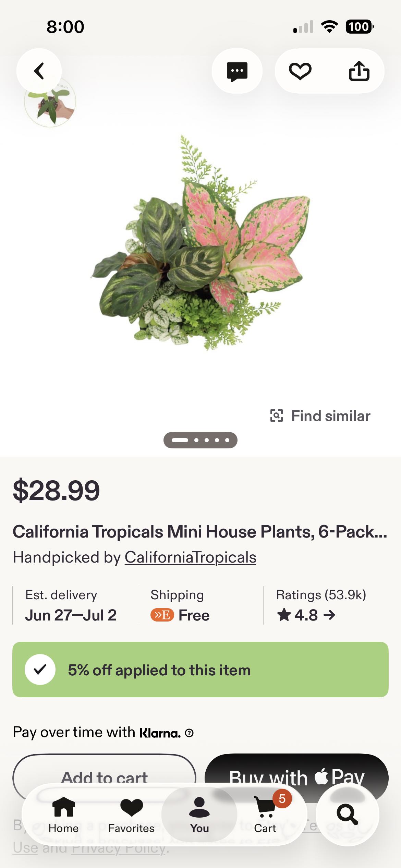Viewport: 401px width, 868px height.
Task: Open the search magnifier button
Action: click(x=347, y=814)
